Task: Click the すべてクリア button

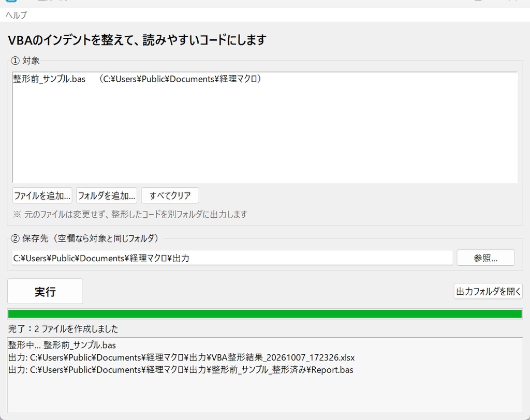Action: click(170, 196)
